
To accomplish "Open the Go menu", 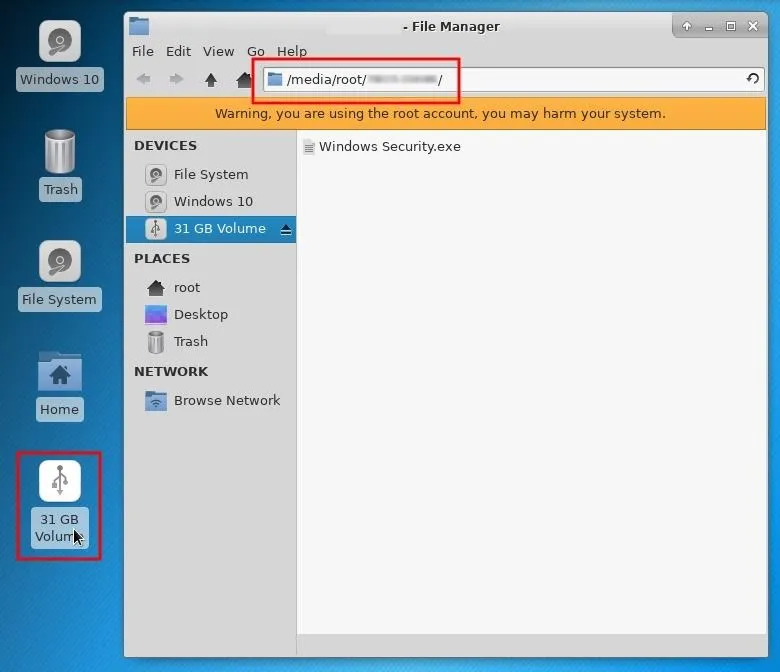I will (x=256, y=51).
